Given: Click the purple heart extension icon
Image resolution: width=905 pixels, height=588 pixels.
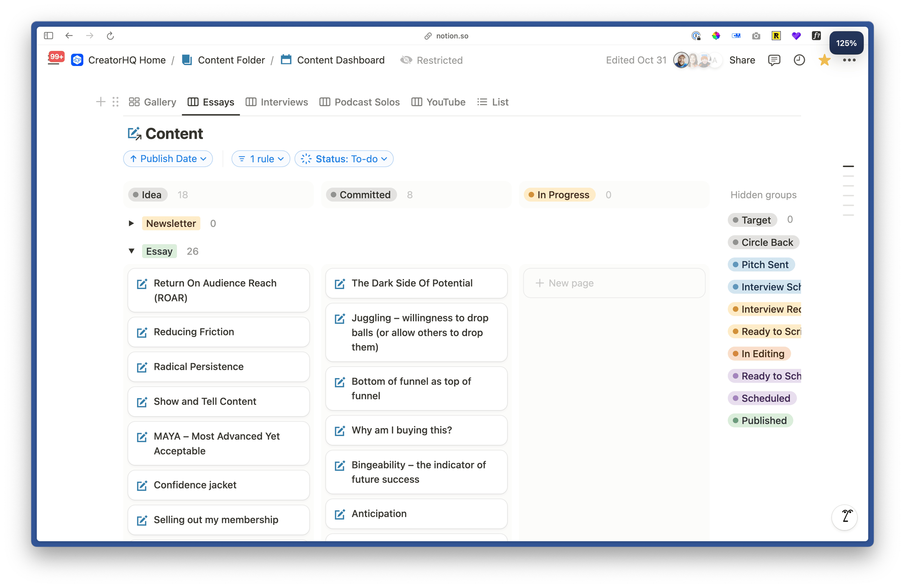Looking at the screenshot, I should coord(796,36).
